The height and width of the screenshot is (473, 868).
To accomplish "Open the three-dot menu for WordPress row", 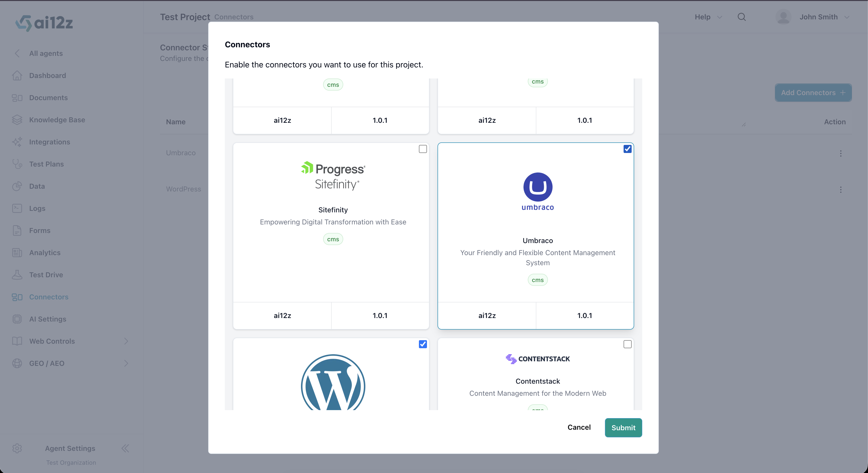I will [841, 190].
